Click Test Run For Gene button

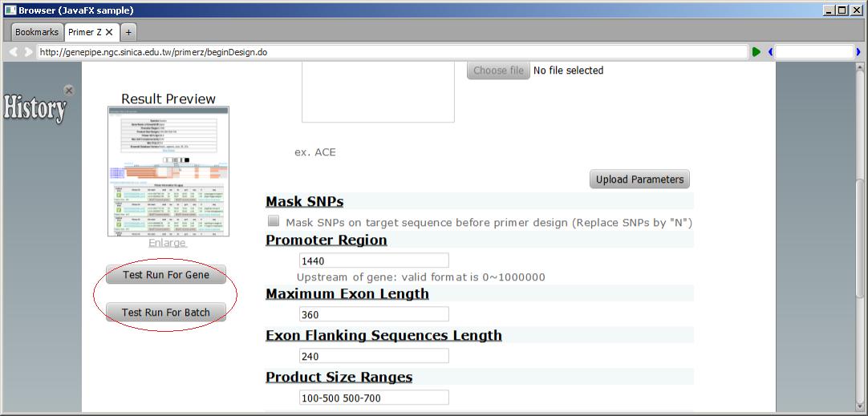point(166,275)
